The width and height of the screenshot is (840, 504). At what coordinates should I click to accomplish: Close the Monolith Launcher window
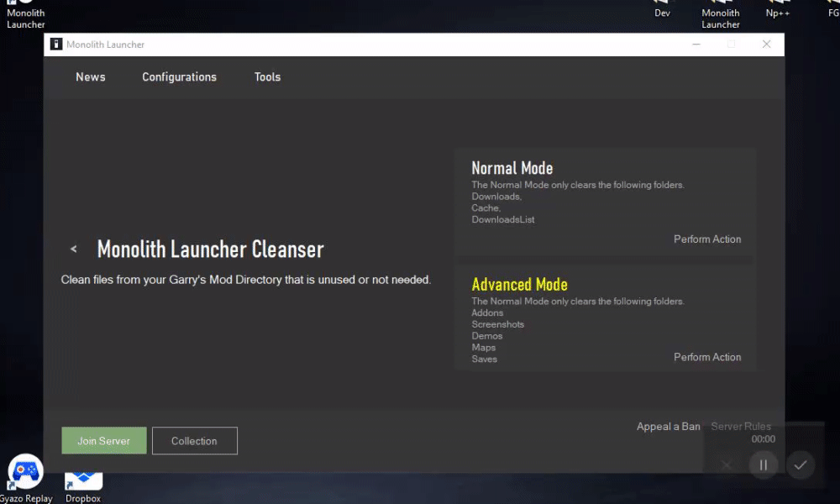(x=766, y=45)
